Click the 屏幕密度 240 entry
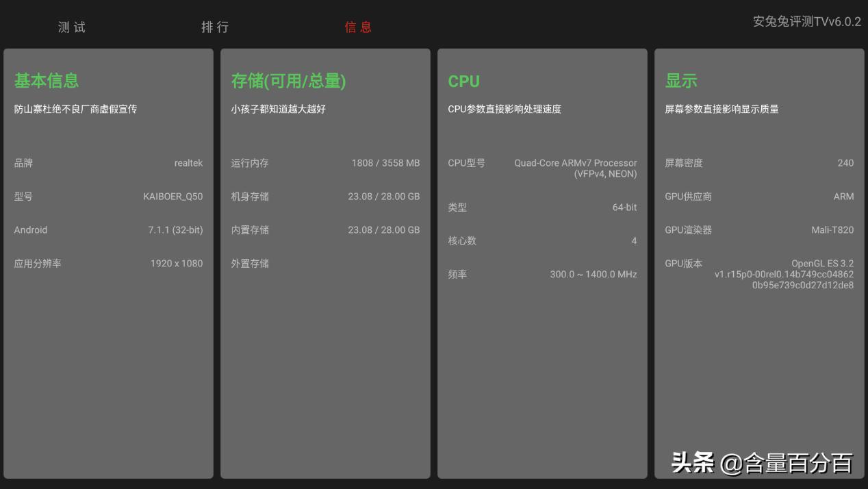 tap(759, 163)
